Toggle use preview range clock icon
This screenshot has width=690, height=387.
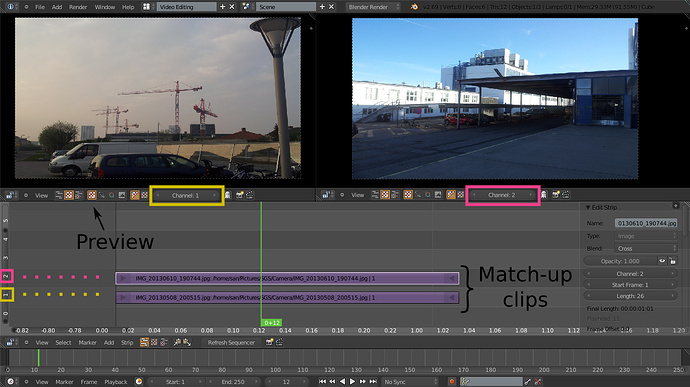139,382
